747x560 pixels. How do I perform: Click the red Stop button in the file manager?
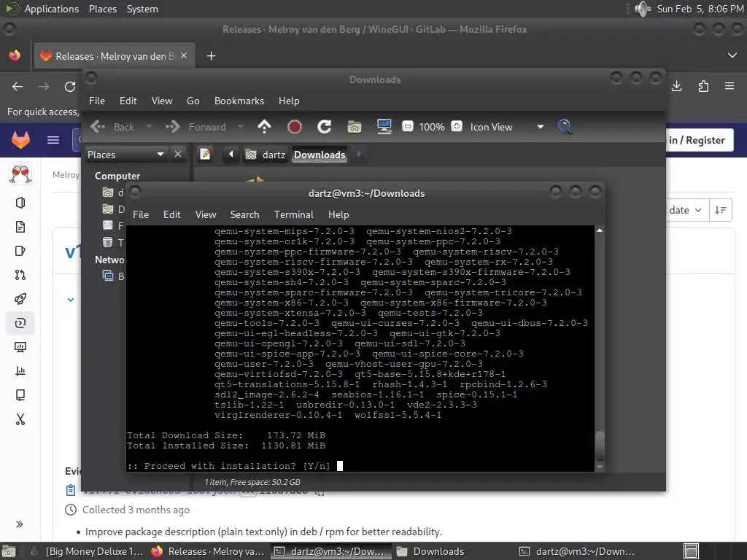(295, 127)
